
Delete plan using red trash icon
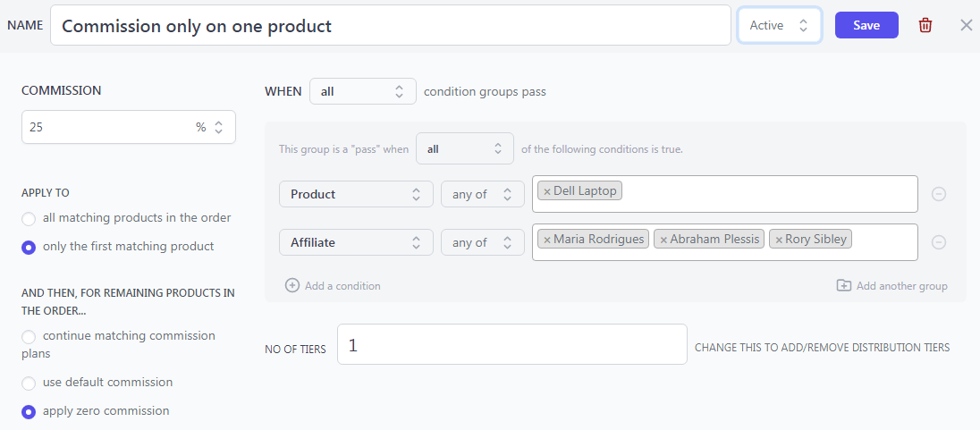coord(925,26)
